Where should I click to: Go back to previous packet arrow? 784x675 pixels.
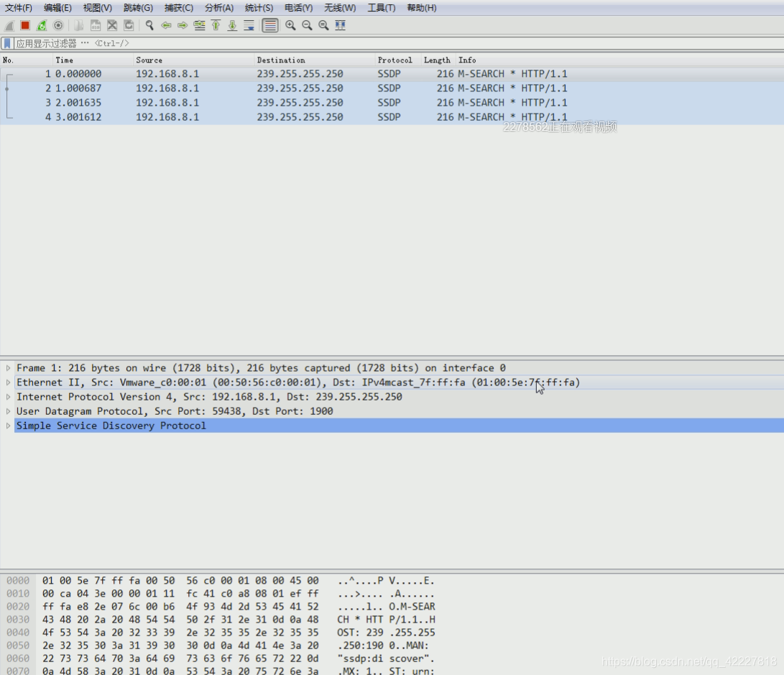point(166,25)
